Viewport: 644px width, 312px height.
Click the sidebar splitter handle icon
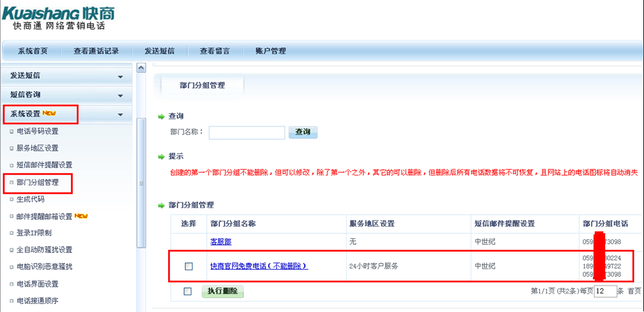[141, 183]
